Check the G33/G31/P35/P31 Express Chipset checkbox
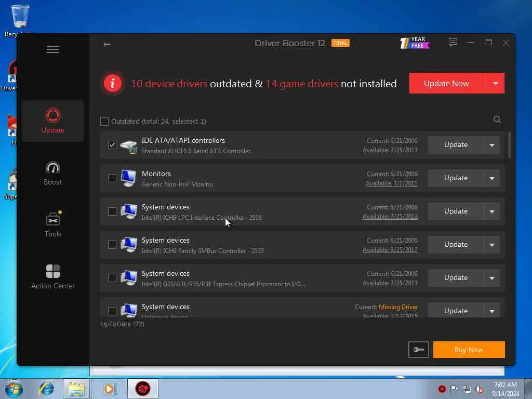532x399 pixels. pyautogui.click(x=112, y=278)
